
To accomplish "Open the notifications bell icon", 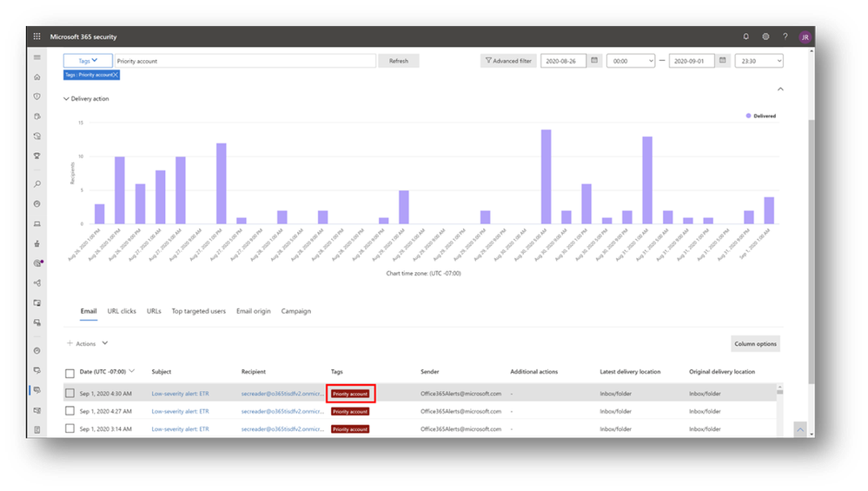I will pos(745,36).
